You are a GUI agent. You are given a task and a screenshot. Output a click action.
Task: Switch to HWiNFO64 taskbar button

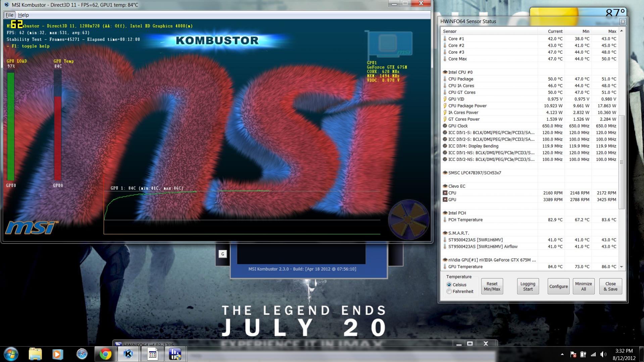[175, 354]
